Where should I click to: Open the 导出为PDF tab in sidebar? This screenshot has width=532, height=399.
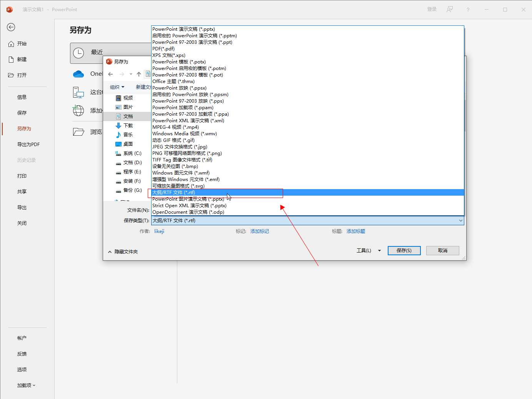pos(28,145)
